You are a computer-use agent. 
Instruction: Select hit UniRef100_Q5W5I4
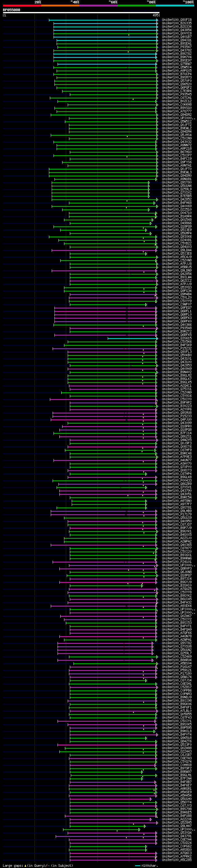click(176, 67)
